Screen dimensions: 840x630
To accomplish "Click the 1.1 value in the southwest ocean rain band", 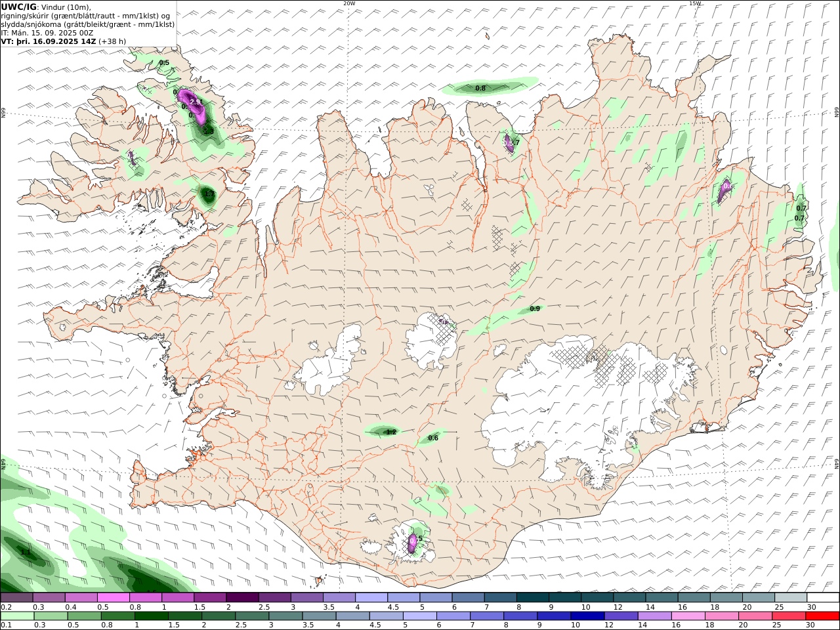I will pyautogui.click(x=26, y=553).
